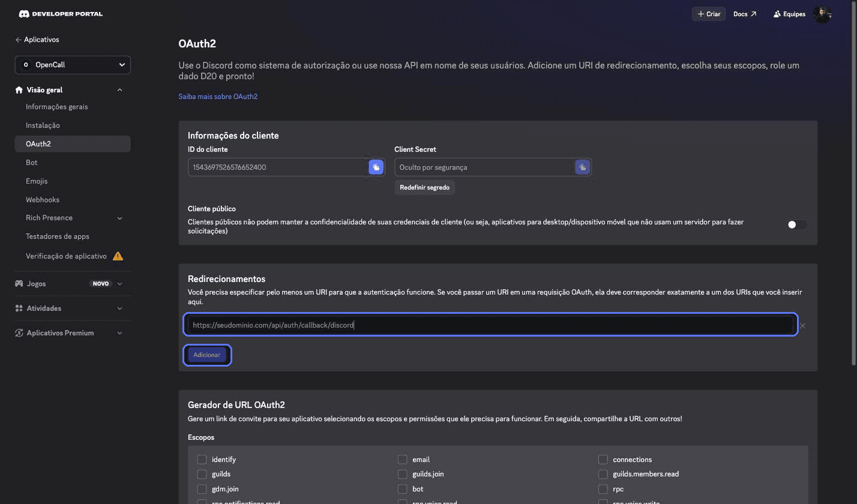857x504 pixels.
Task: Click the Criar button
Action: pyautogui.click(x=709, y=14)
